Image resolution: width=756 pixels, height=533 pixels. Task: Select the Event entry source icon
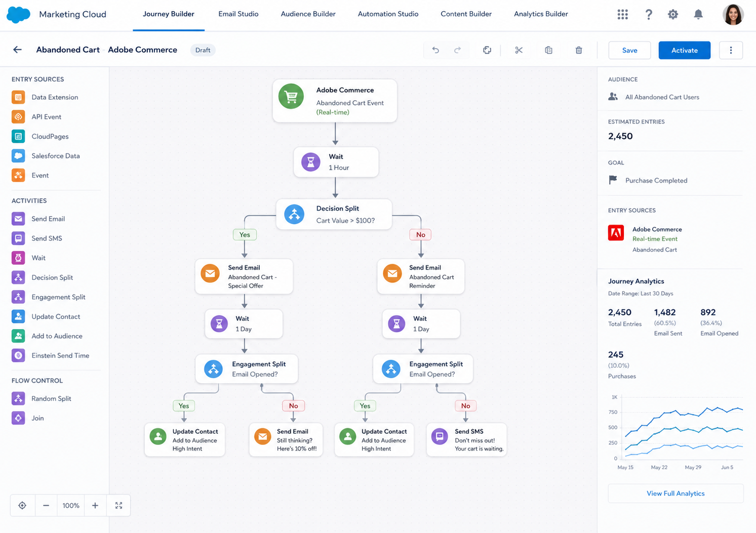click(18, 175)
